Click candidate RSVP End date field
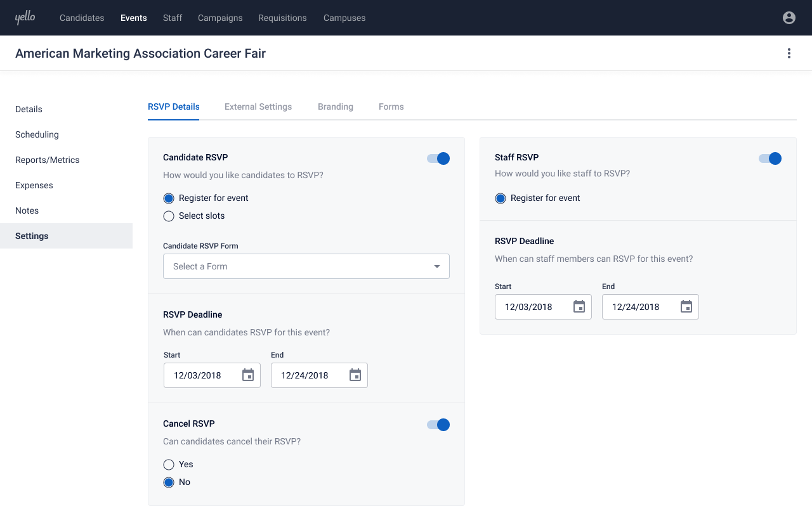 [x=319, y=375]
